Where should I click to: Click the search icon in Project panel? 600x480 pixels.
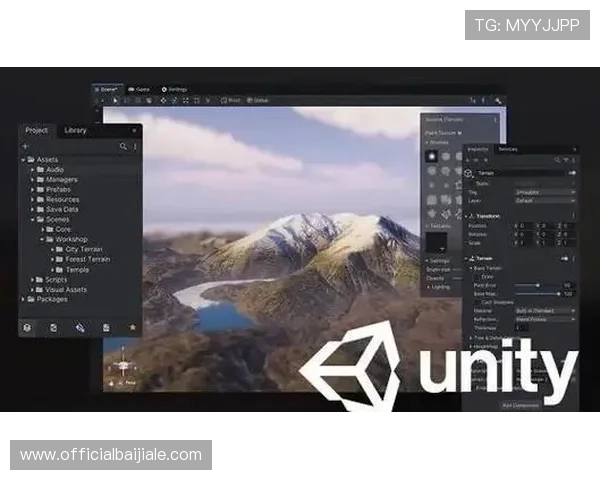tap(123, 146)
